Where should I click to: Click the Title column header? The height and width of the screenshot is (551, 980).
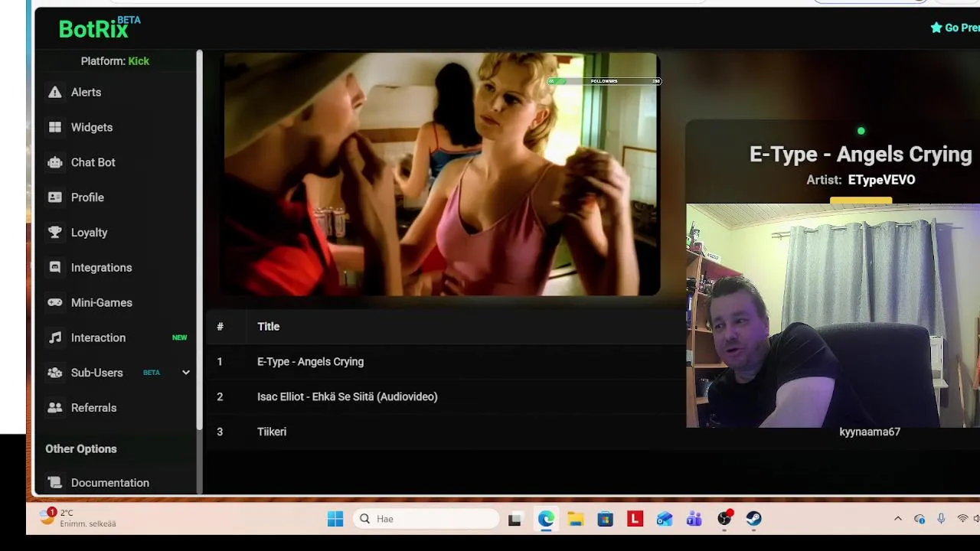pos(268,327)
